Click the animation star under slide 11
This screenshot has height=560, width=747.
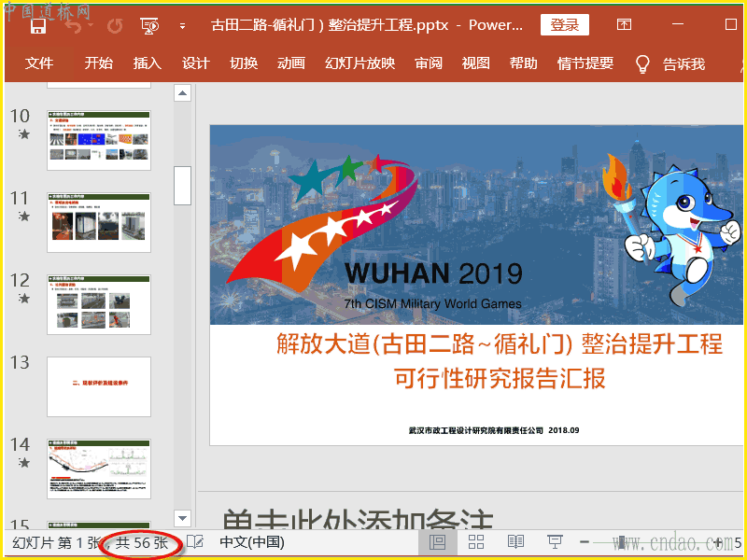24,217
